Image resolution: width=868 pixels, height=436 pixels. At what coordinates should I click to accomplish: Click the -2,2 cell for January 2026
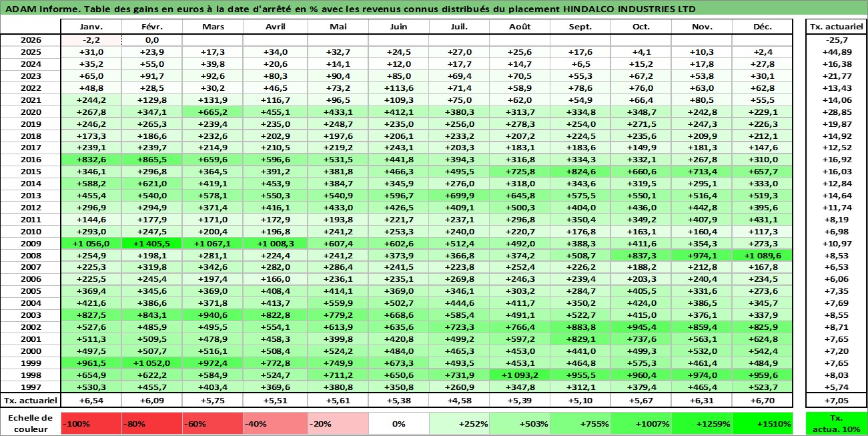(91, 40)
